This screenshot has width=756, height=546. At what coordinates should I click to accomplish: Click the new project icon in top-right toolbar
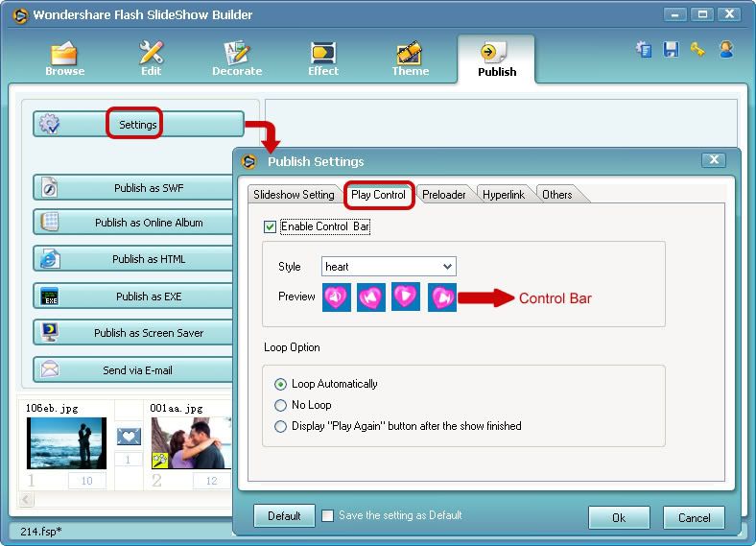644,50
